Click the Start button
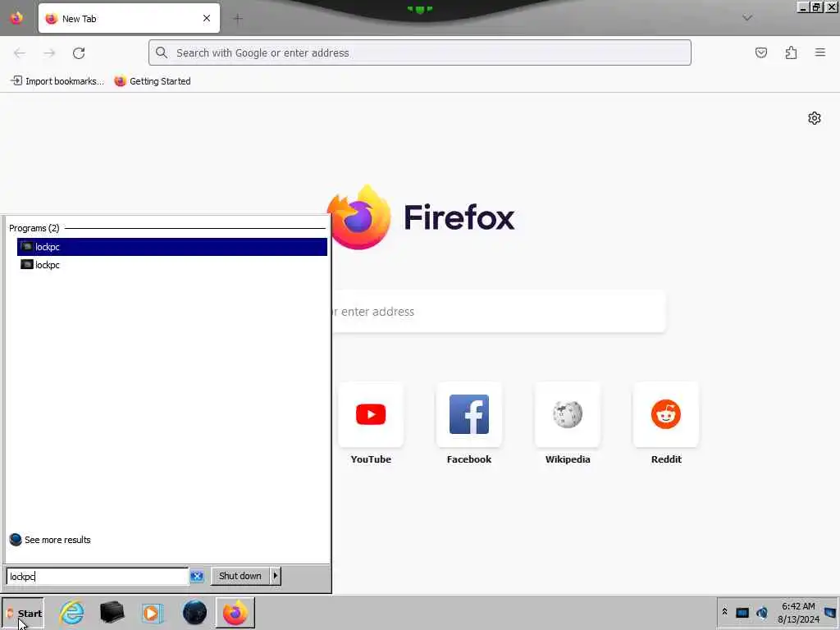The width and height of the screenshot is (840, 630). click(22, 614)
